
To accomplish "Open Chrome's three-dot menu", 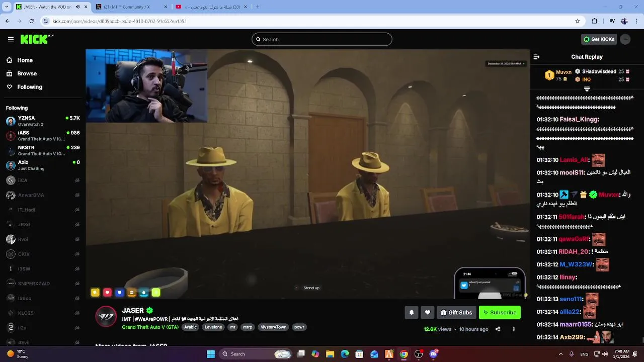I will [x=636, y=21].
